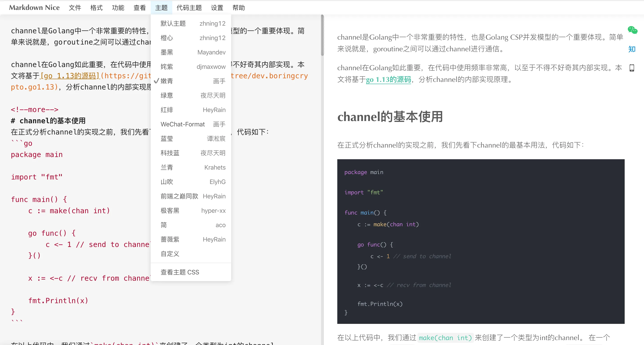Select the 前端之巅同款 theme
This screenshot has height=345, width=644.
tap(191, 196)
